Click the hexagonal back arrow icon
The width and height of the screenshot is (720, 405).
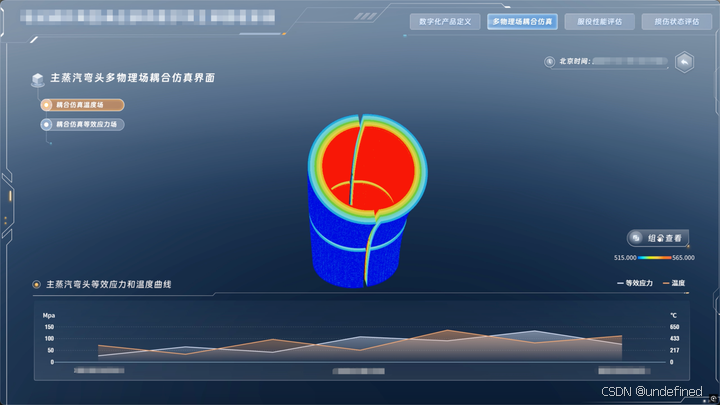coord(684,62)
